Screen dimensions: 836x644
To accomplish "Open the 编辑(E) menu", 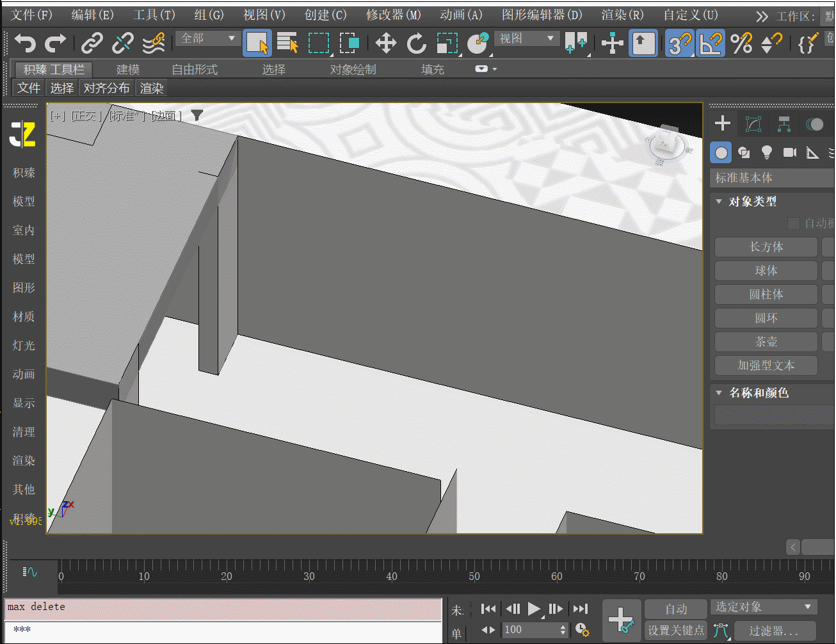I will (92, 15).
